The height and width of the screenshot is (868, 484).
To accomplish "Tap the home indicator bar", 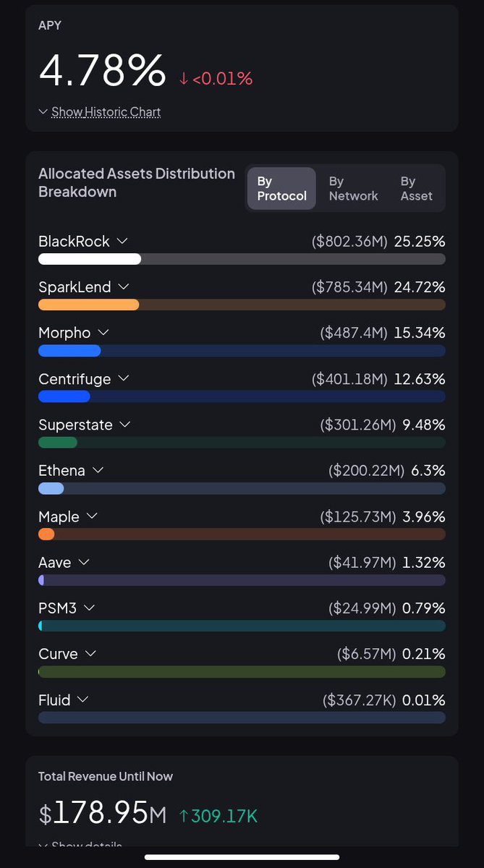I will coord(242,857).
